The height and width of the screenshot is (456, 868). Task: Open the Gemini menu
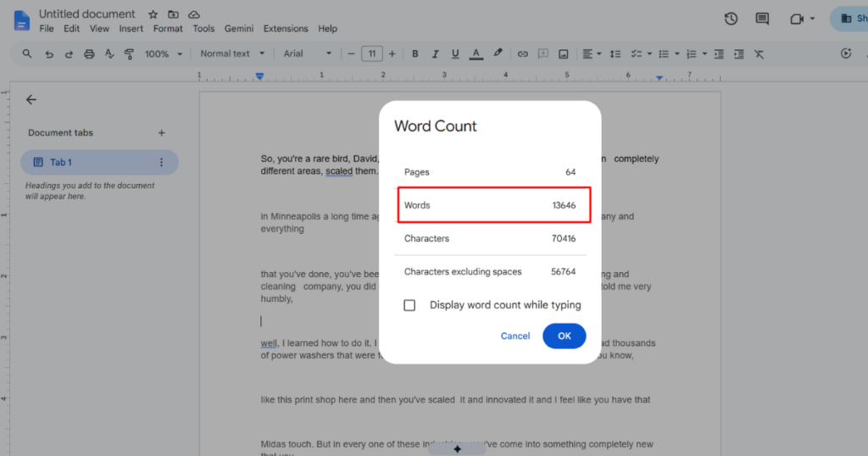[x=239, y=29]
